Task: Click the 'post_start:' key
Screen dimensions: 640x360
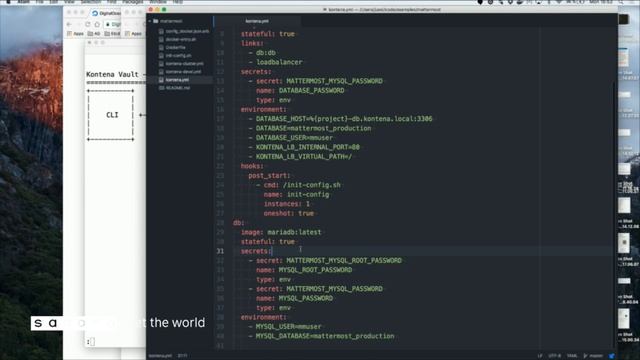Action: [x=269, y=176]
